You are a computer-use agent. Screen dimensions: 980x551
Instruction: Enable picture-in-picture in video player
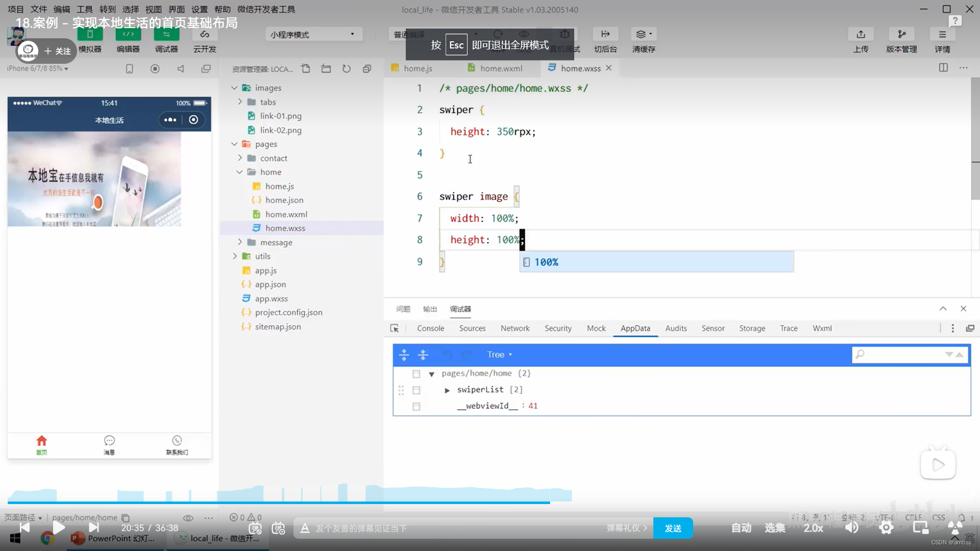pos(921,528)
